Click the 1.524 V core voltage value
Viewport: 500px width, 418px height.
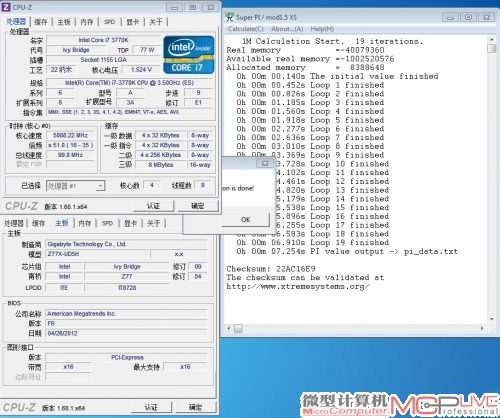click(x=141, y=70)
